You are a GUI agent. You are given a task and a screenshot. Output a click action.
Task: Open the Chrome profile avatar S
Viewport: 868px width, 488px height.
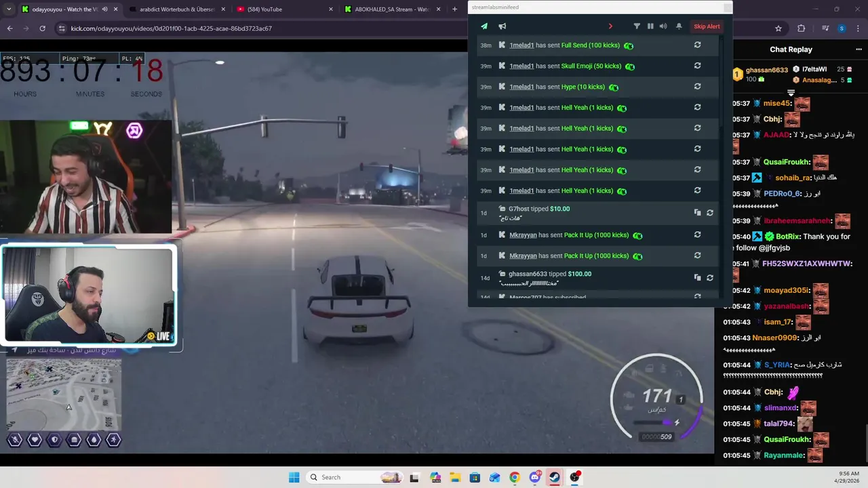(842, 28)
